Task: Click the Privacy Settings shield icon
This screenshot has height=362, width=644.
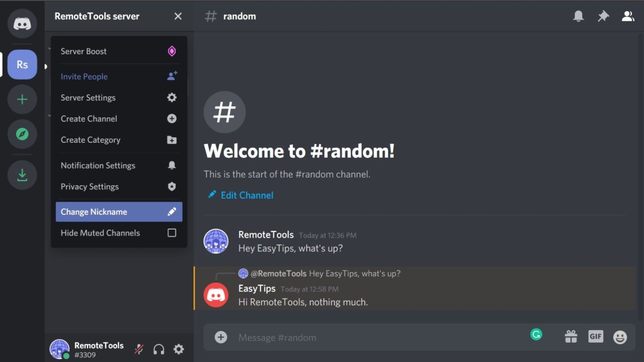Action: point(171,186)
